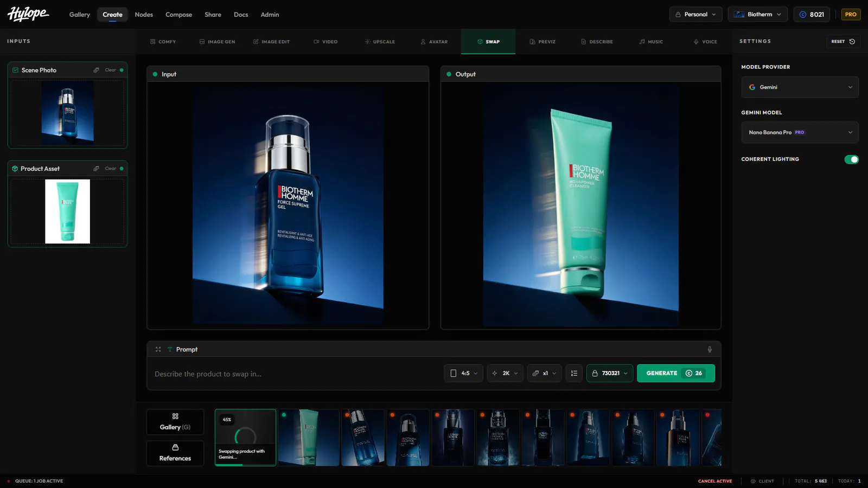Reset the settings panel
The image size is (868, 488).
coord(843,41)
